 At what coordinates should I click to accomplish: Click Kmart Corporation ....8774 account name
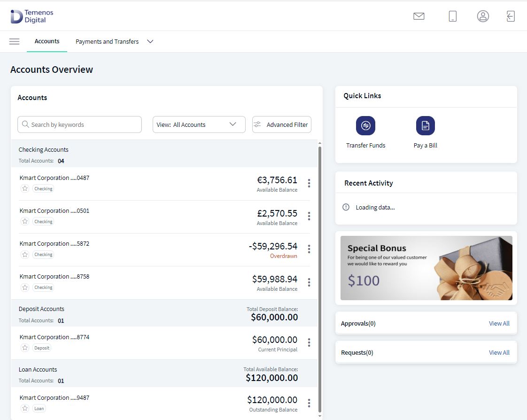(54, 337)
